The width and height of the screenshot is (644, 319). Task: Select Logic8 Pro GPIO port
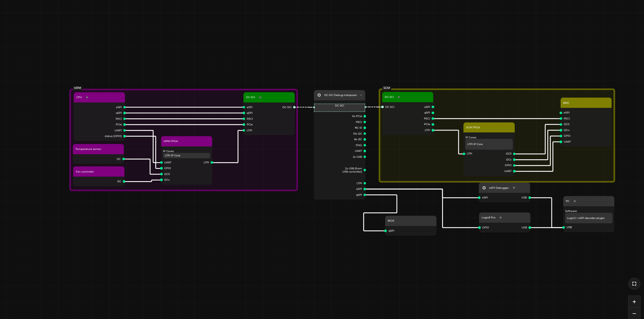(479, 228)
